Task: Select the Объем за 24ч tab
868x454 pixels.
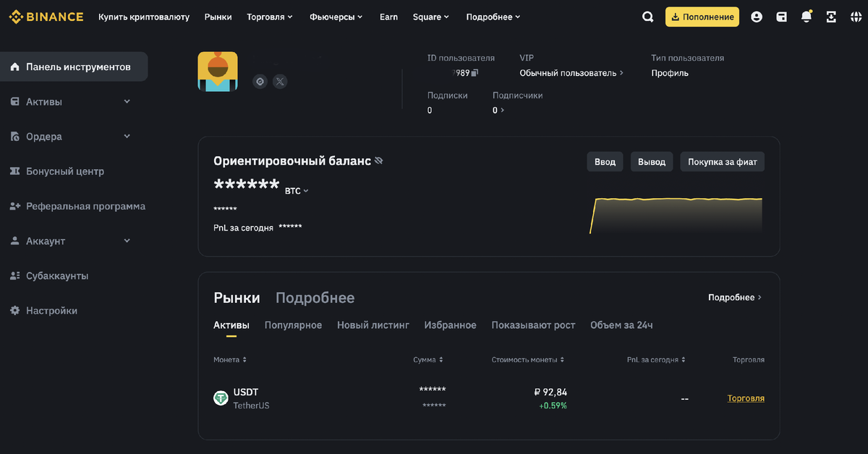Action: (x=621, y=325)
